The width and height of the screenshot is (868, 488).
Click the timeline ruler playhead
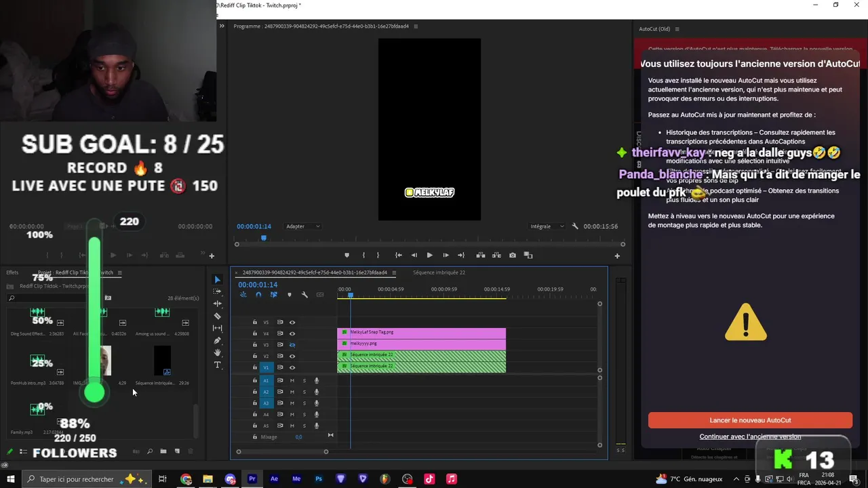click(351, 295)
